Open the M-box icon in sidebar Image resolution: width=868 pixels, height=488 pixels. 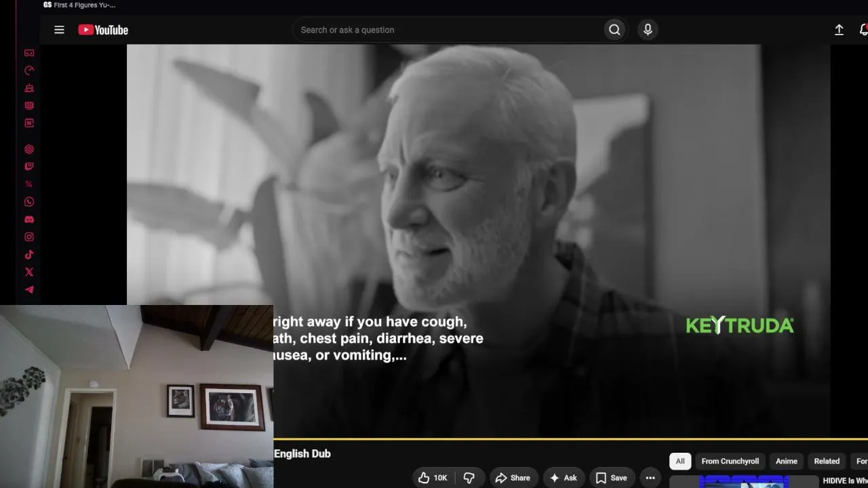(x=29, y=123)
